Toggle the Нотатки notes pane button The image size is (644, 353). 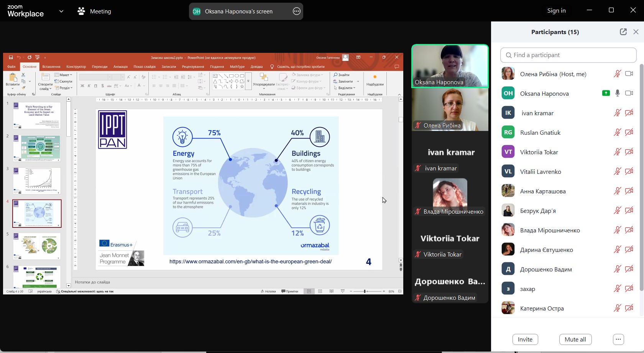tap(268, 291)
